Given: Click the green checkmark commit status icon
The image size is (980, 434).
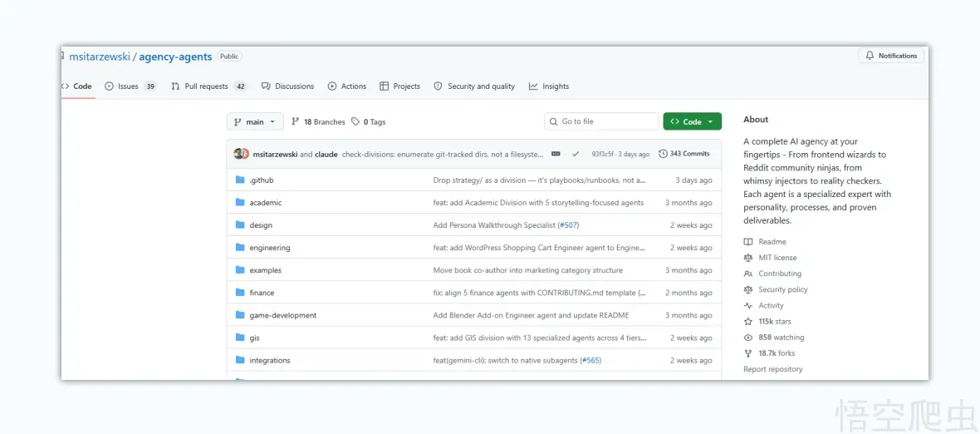Looking at the screenshot, I should [575, 154].
